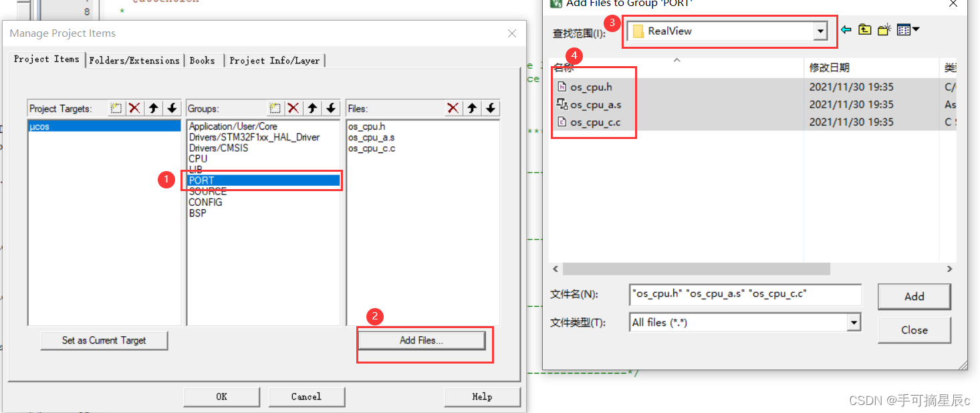
Task: Move project target down
Action: [172, 108]
